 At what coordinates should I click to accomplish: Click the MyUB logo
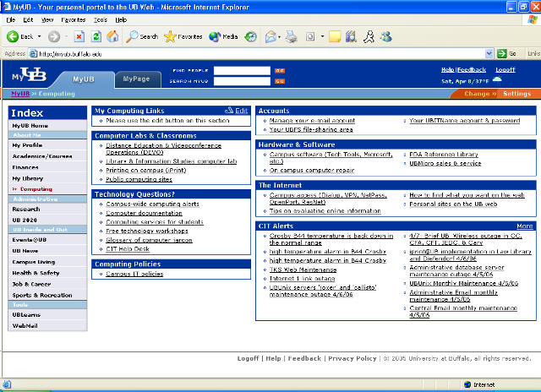click(29, 74)
